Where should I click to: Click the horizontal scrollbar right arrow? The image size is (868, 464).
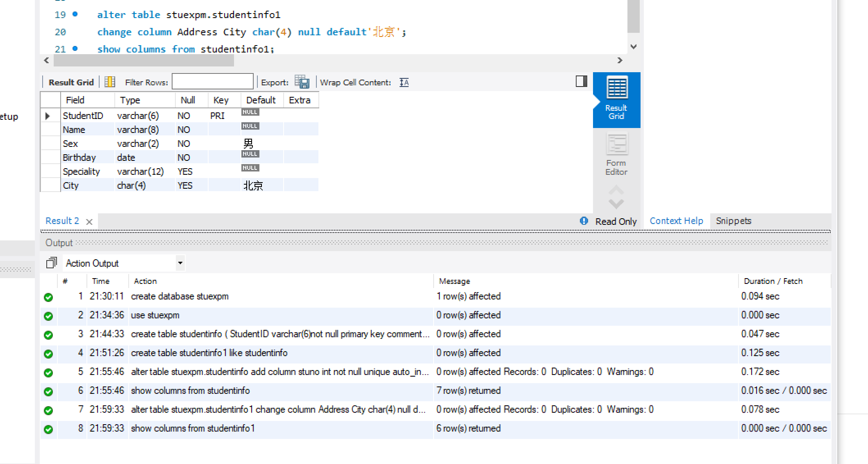click(x=620, y=61)
